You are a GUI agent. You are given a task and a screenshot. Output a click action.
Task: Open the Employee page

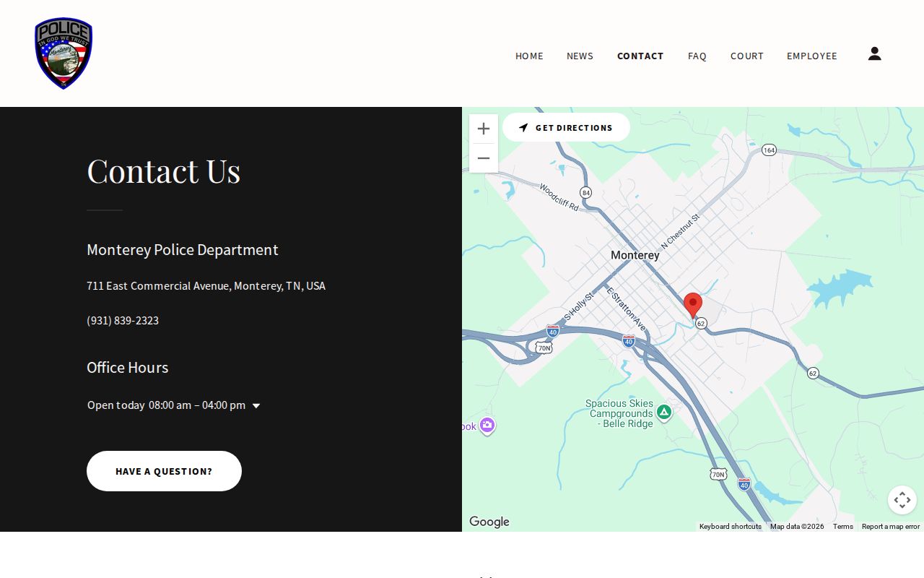[x=812, y=56]
